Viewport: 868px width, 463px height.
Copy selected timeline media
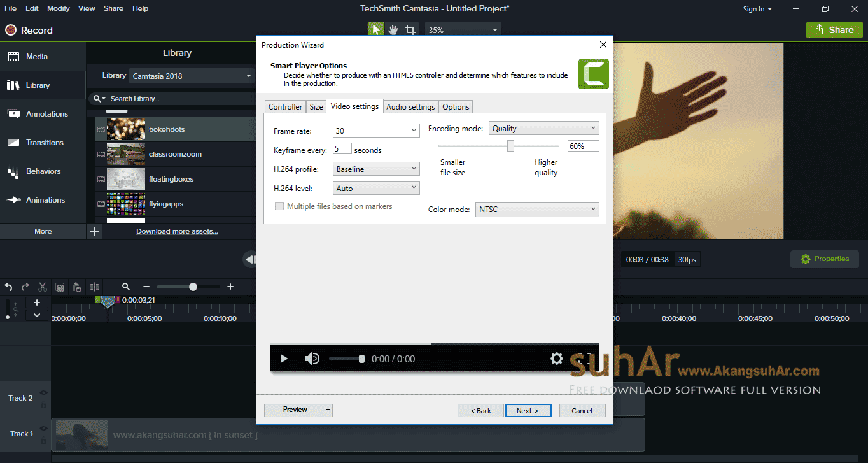click(x=60, y=287)
